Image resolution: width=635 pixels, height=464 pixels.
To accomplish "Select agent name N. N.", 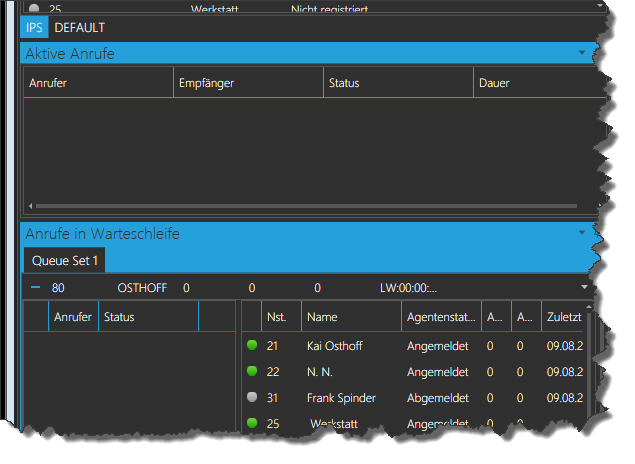I will point(320,372).
